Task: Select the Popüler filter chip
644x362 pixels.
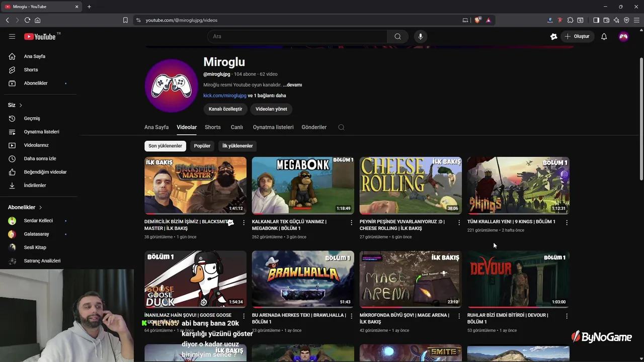Action: tap(202, 146)
